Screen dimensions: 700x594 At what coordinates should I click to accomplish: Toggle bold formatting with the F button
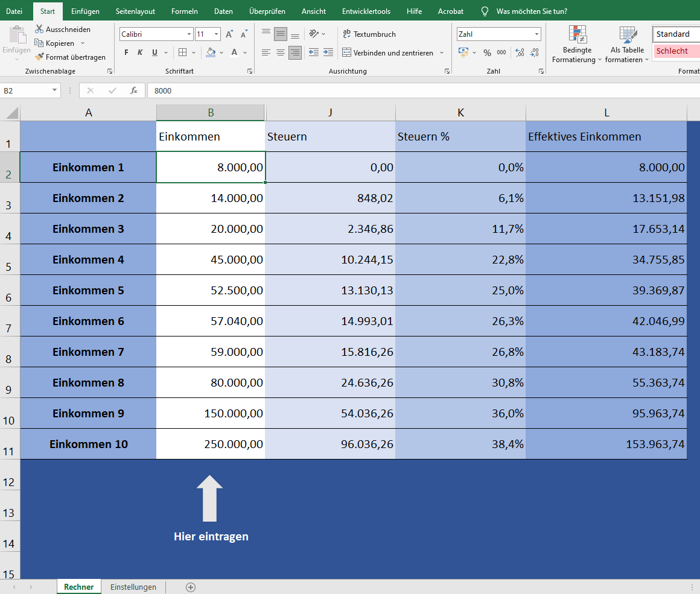[126, 53]
